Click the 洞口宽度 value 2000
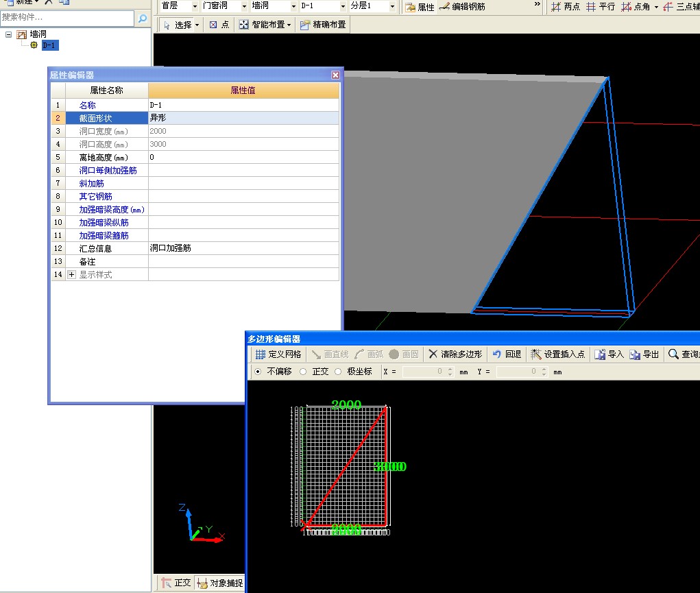This screenshot has width=700, height=593. (243, 131)
